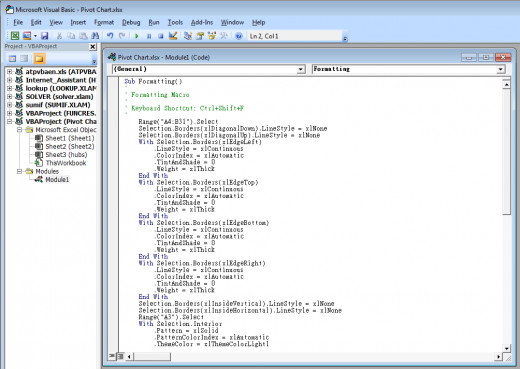Click code window vertical scroll down arrow
The height and width of the screenshot is (369, 520).
506,349
